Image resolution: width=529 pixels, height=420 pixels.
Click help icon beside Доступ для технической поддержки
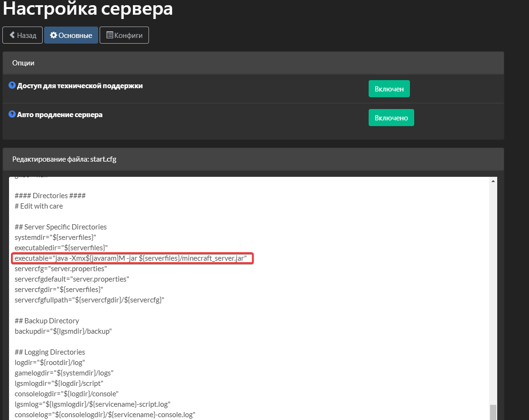[12, 85]
